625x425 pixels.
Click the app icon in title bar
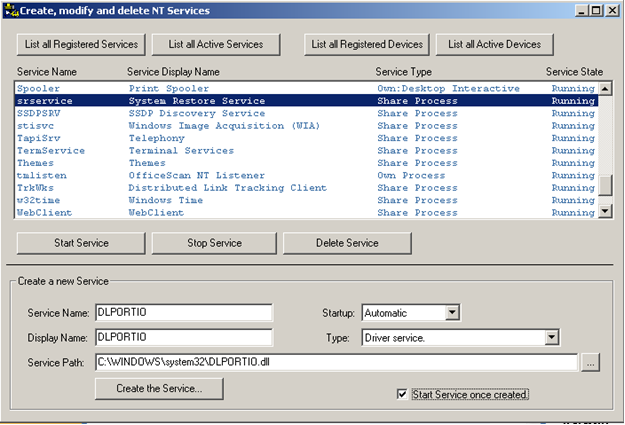coord(12,10)
